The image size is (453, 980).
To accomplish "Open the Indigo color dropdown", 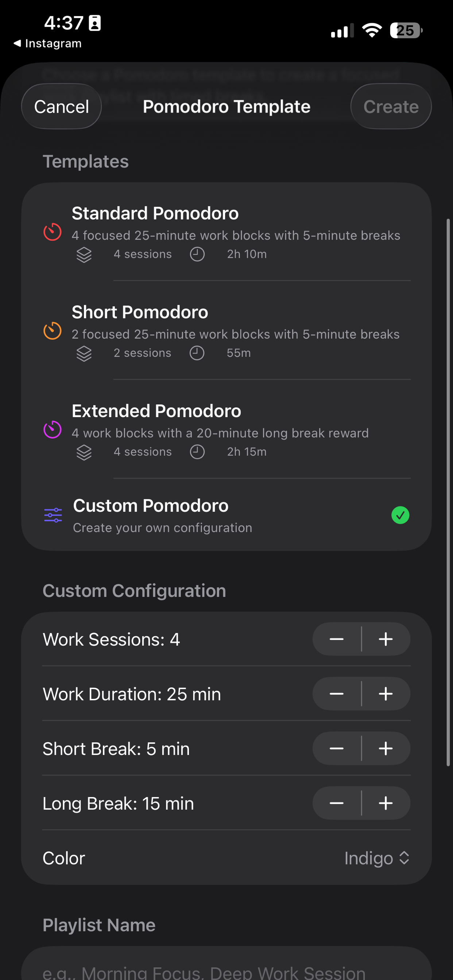I will pos(376,858).
